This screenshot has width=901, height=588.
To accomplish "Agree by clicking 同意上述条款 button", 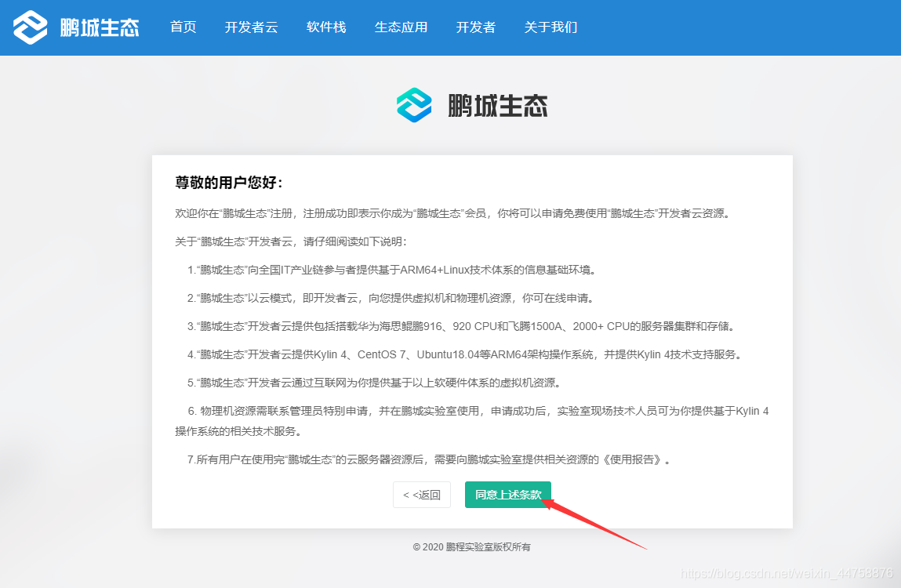I will (x=507, y=495).
